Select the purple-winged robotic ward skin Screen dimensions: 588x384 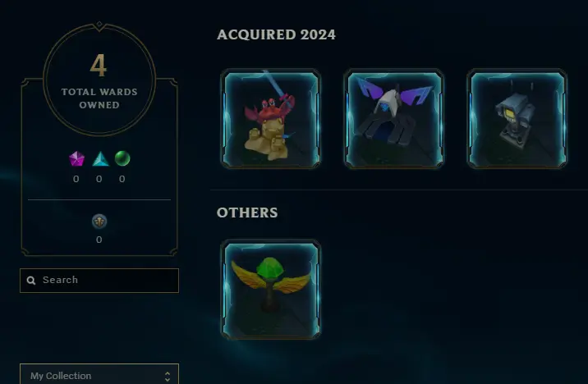pos(393,118)
